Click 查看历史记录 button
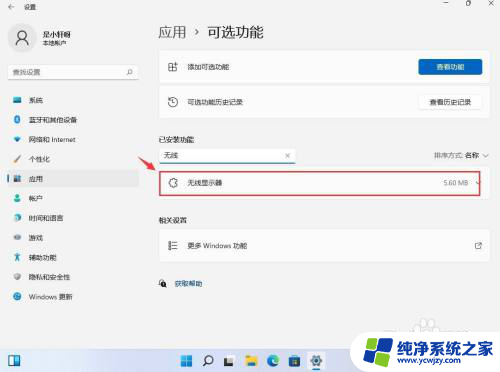 (x=450, y=102)
